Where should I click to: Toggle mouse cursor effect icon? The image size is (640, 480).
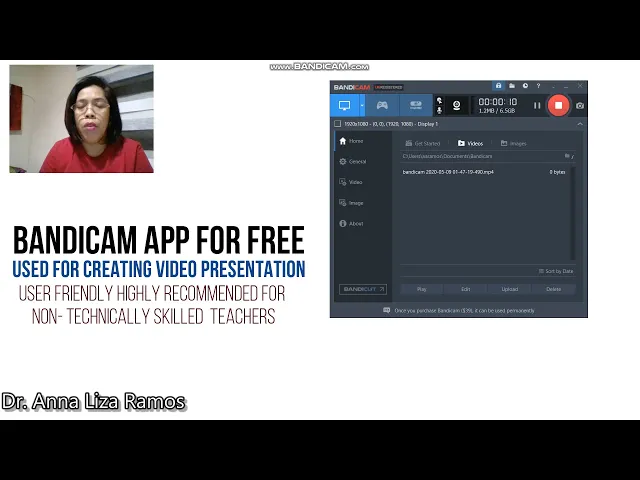(439, 100)
